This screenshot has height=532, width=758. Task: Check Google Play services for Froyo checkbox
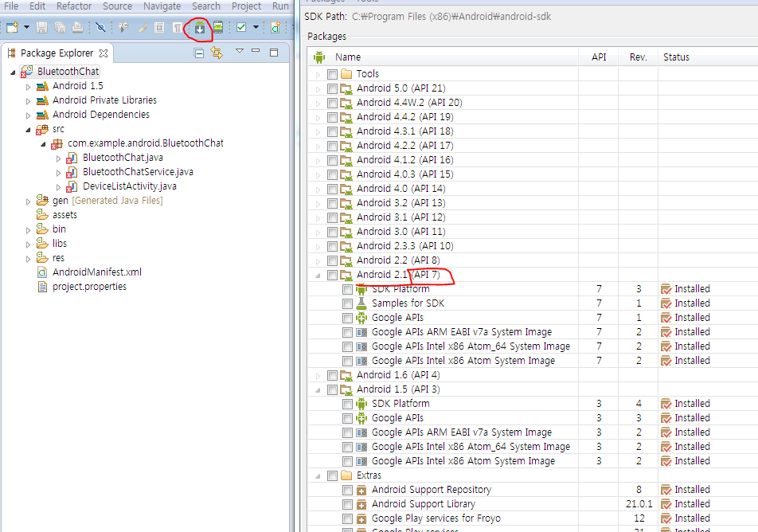[347, 519]
